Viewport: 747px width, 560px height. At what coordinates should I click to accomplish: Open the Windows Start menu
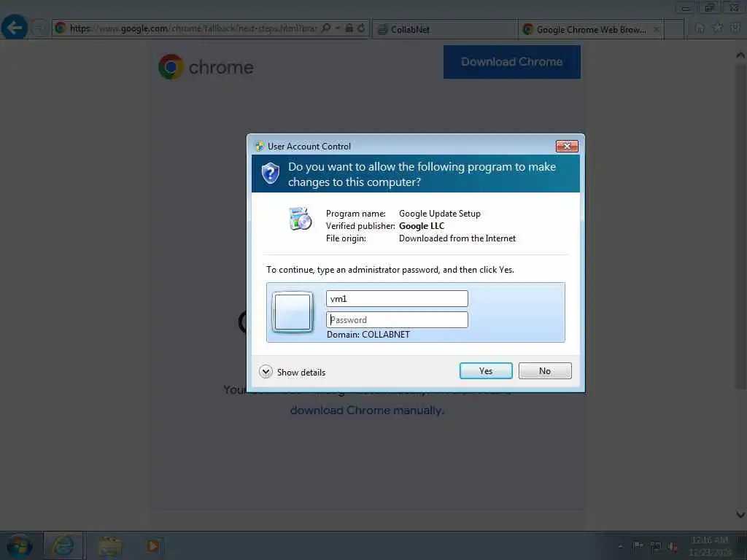pyautogui.click(x=20, y=546)
